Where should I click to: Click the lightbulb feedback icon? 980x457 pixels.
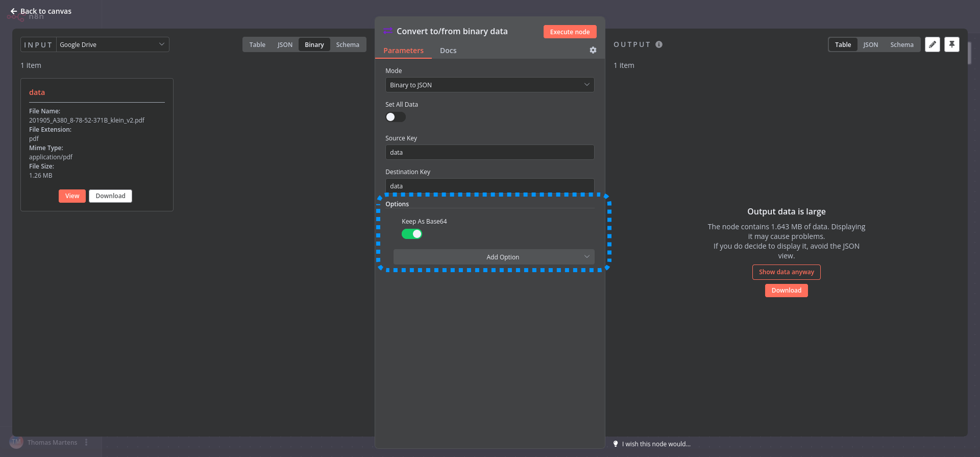[616, 444]
